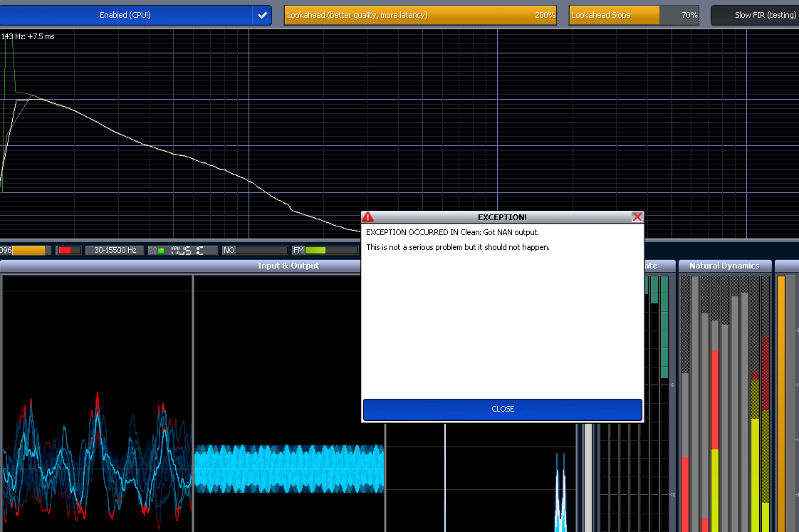Click the input waveform scope display
Viewport: 799px width, 532px height.
[x=97, y=404]
